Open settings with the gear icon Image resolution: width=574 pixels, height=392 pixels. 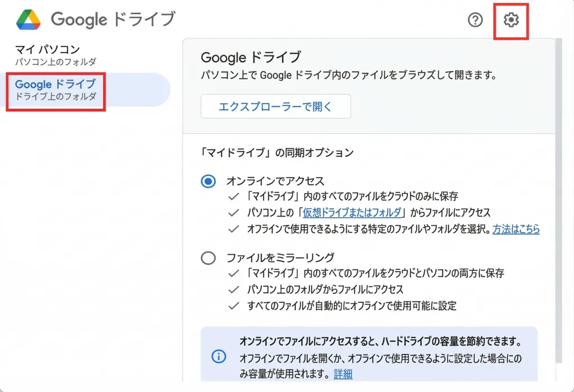point(511,20)
